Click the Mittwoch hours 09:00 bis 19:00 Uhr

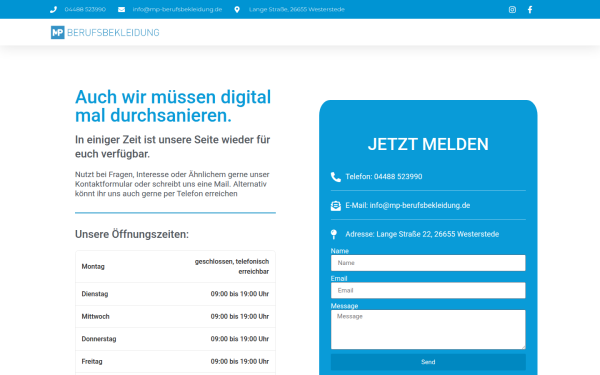point(240,316)
